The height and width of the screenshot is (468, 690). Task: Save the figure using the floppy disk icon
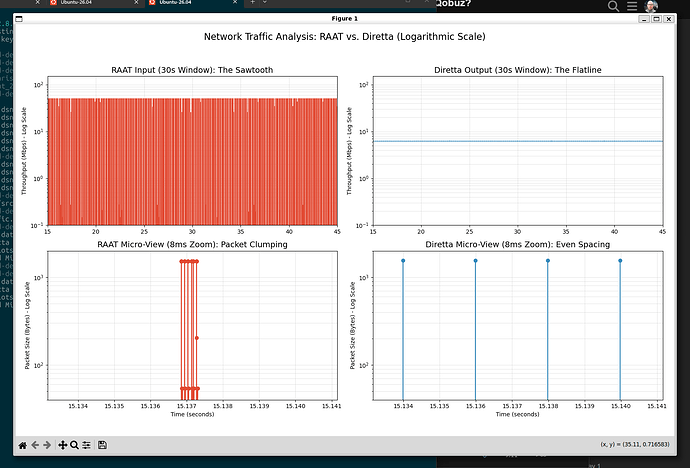tap(102, 445)
